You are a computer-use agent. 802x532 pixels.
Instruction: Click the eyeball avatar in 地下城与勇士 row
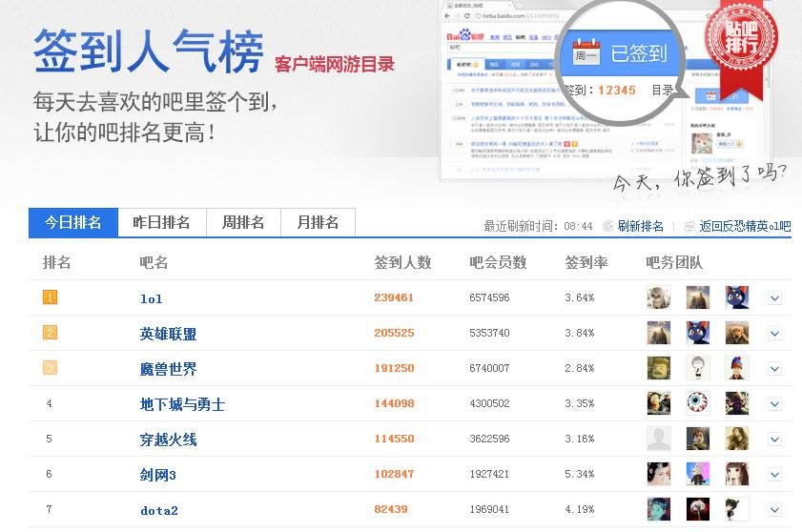point(698,403)
